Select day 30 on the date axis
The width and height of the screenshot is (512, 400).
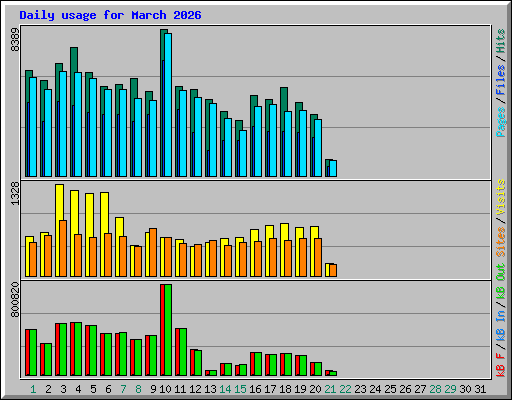coord(465,389)
